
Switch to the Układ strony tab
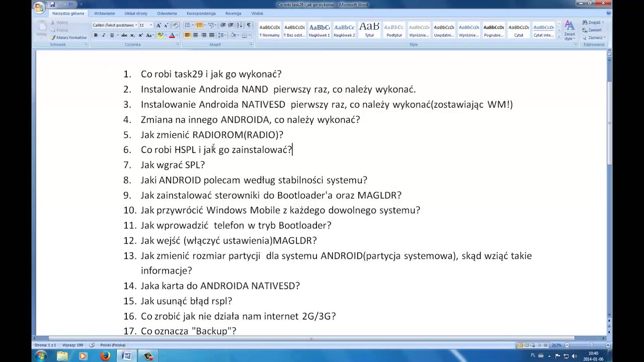pos(136,14)
